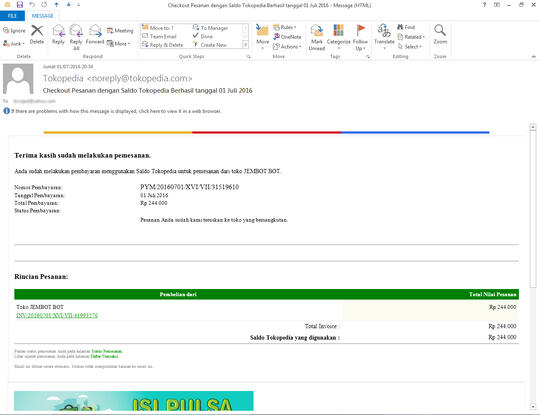
Task: Find text in this message
Action: 406,27
